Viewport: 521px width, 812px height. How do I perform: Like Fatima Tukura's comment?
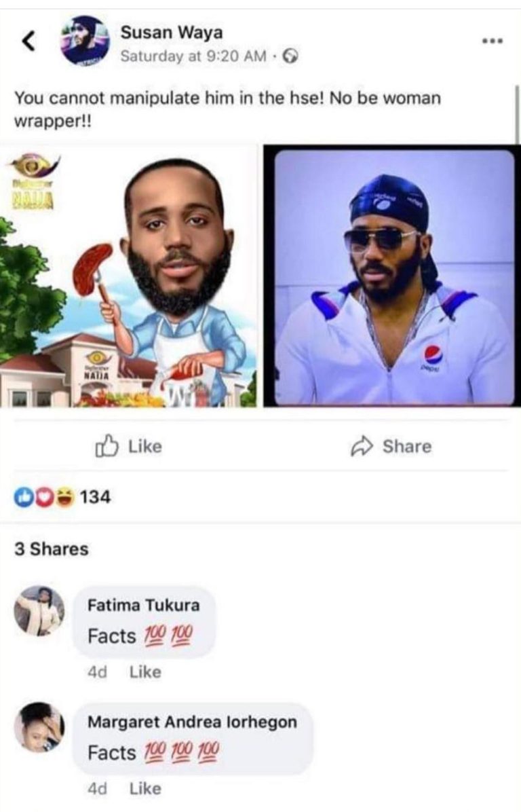(x=145, y=672)
